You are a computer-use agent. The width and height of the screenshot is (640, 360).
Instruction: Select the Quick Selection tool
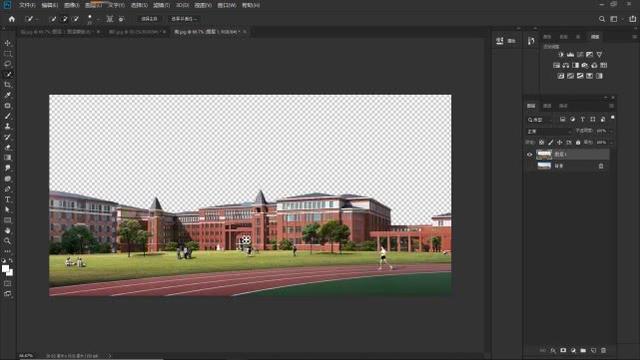[7, 74]
